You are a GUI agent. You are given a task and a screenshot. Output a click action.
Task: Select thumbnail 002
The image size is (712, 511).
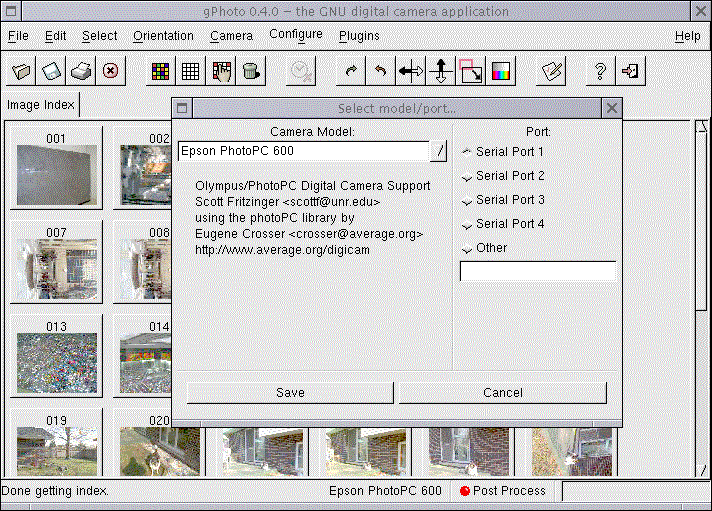[x=143, y=168]
